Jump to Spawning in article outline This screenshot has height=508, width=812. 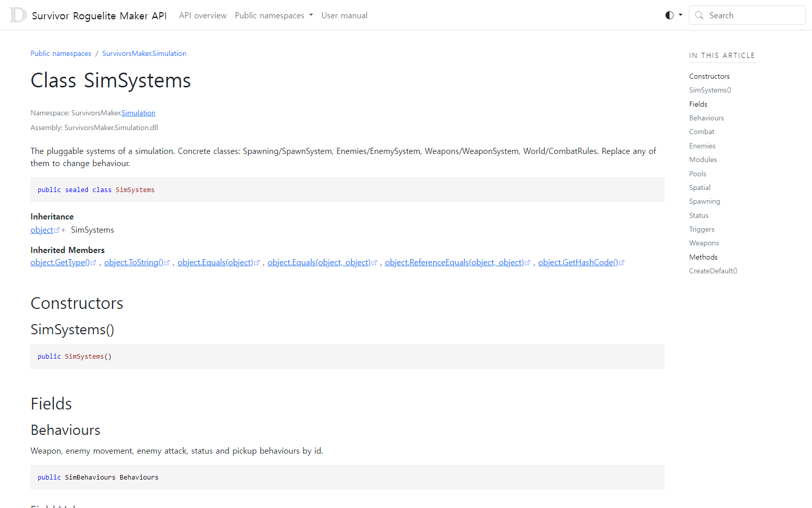click(x=704, y=201)
